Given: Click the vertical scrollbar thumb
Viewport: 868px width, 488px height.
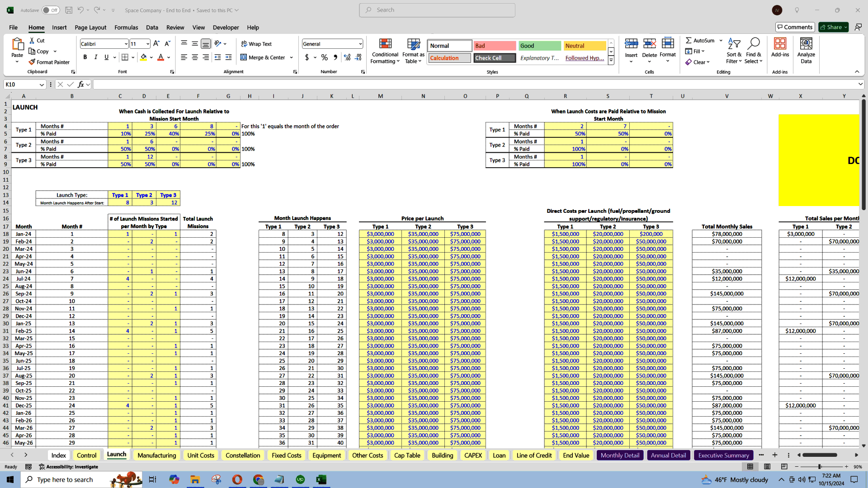Looking at the screenshot, I should [x=863, y=154].
